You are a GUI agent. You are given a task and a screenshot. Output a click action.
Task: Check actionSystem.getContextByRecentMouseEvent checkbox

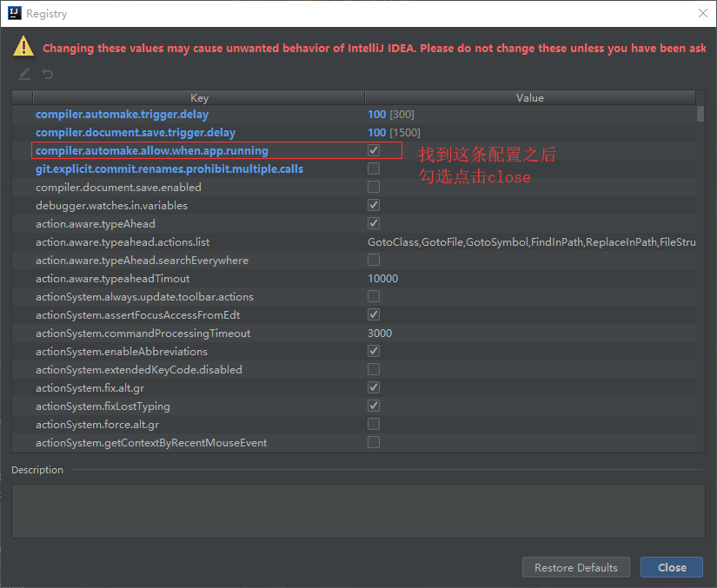click(x=374, y=442)
